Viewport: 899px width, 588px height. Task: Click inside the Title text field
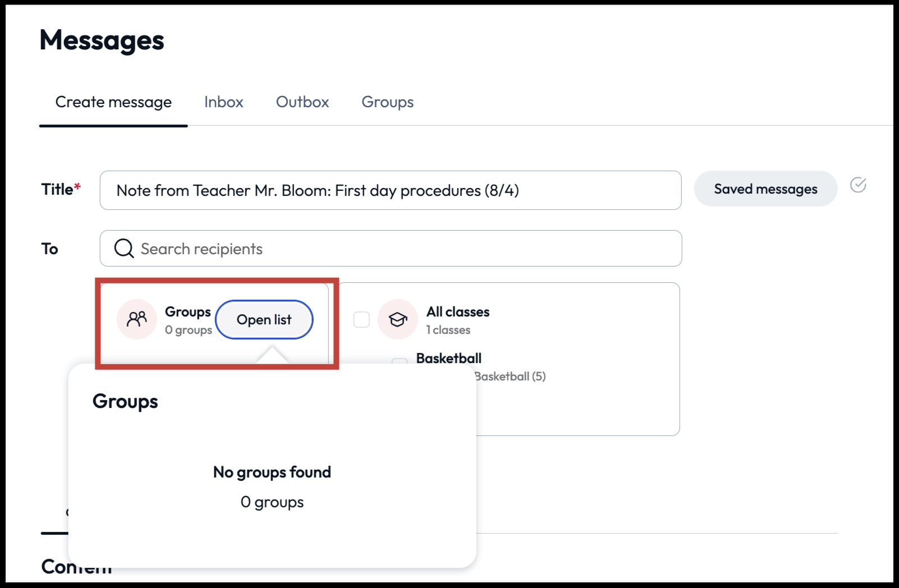[391, 190]
